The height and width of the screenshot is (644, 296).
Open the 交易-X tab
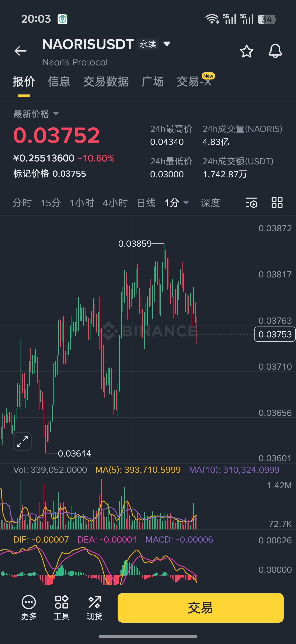coord(194,82)
